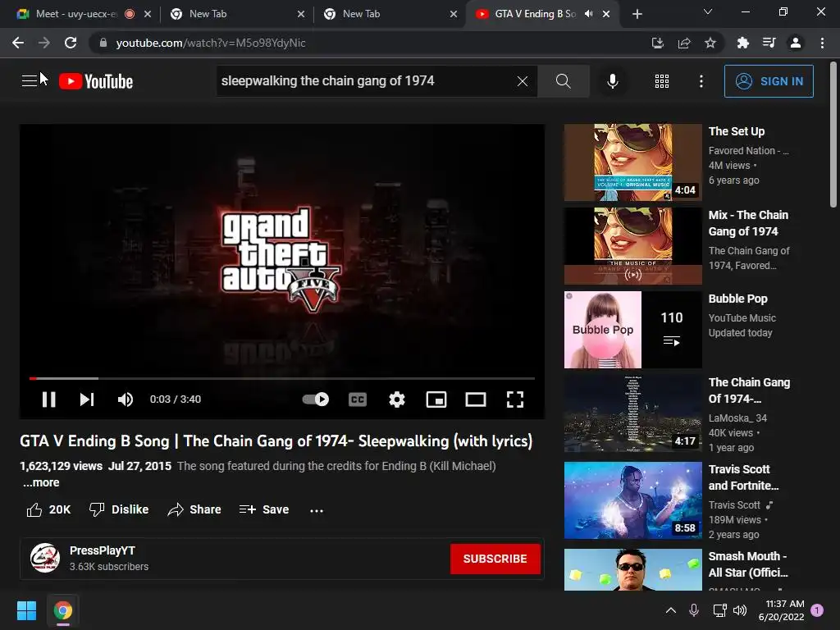Open player settings gear
The image size is (840, 630).
[x=396, y=399]
